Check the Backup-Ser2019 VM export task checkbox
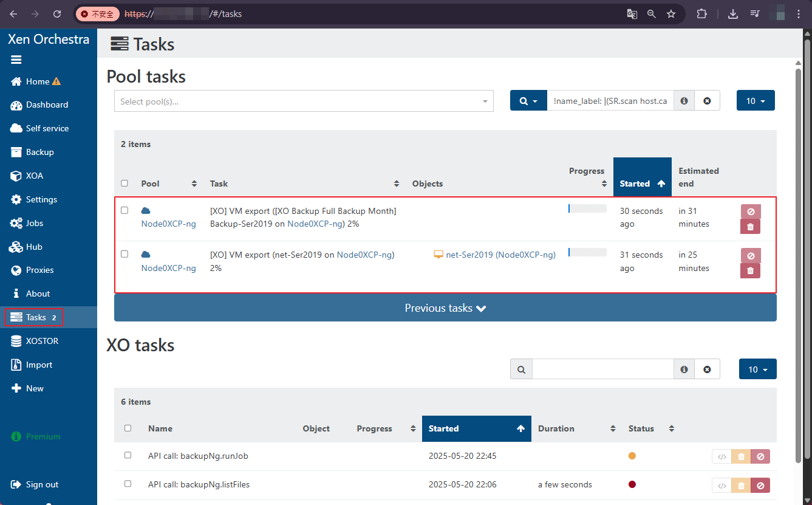Image resolution: width=812 pixels, height=505 pixels. (x=125, y=210)
